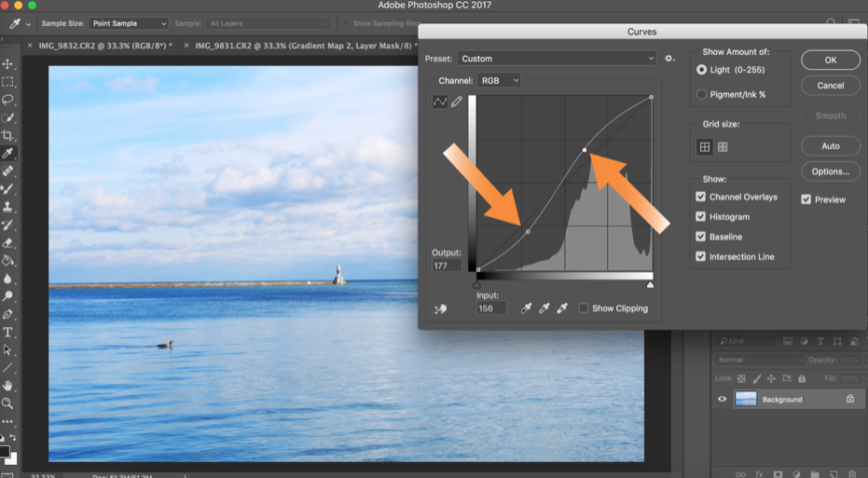Select the Eyedropper tool in toolbar
Screen dimensions: 868x478
(7, 153)
